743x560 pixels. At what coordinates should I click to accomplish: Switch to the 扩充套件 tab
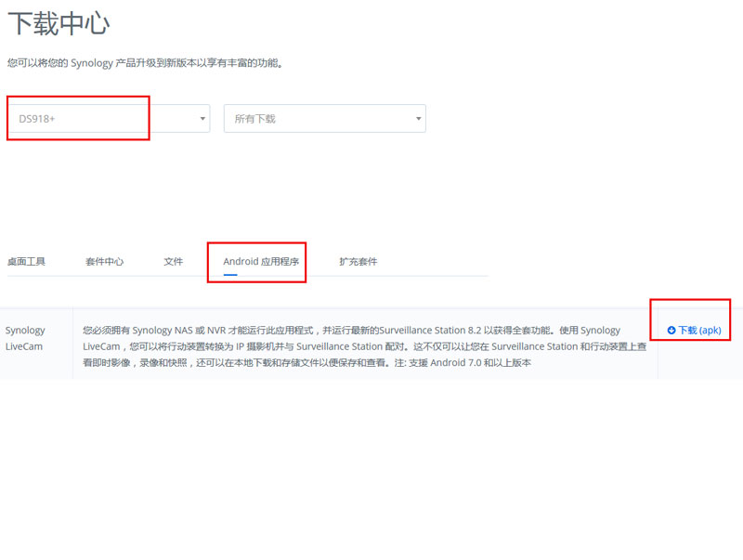tap(358, 262)
